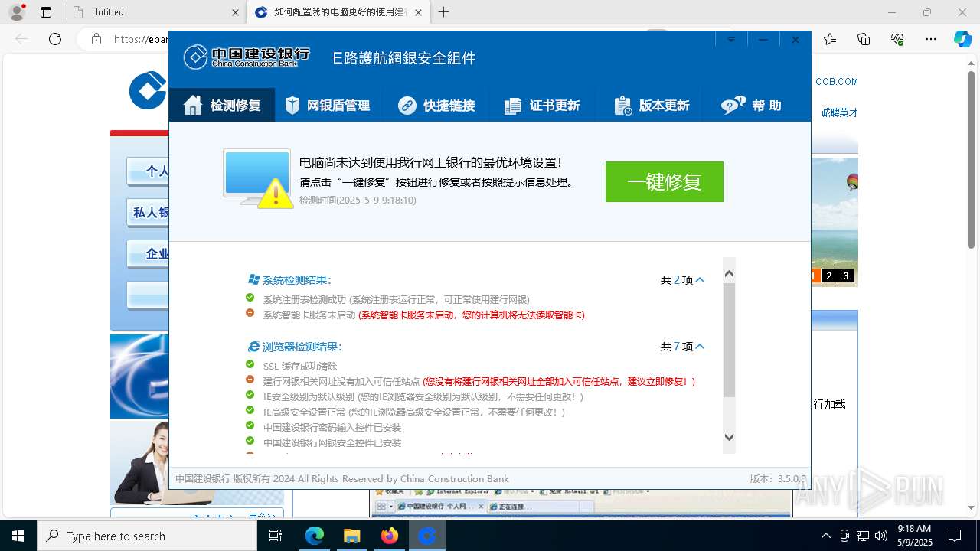The height and width of the screenshot is (551, 980).
Task: Open the security component title bar dropdown menu
Action: point(731,40)
